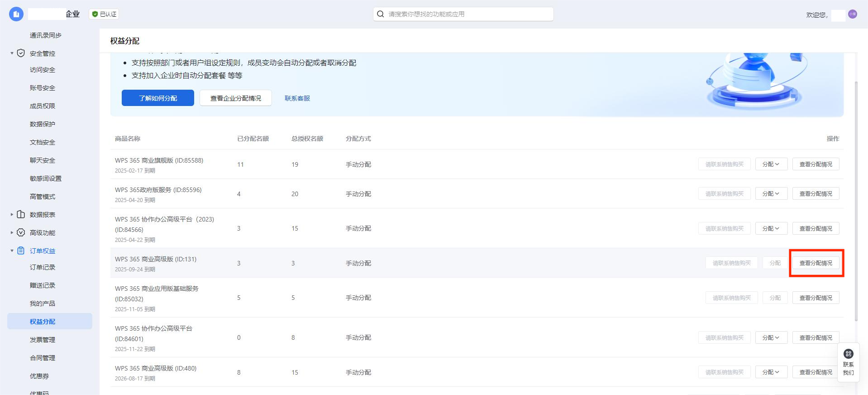Expand the 高级功能 sidebar section
This screenshot has height=395, width=868.
point(12,232)
